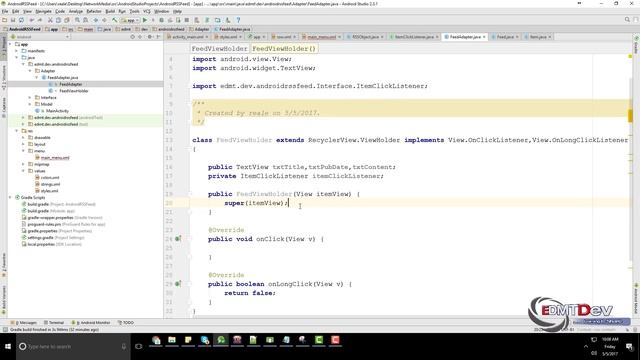Image resolution: width=640 pixels, height=360 pixels.
Task: Expand the mipmap folder
Action: (23, 164)
